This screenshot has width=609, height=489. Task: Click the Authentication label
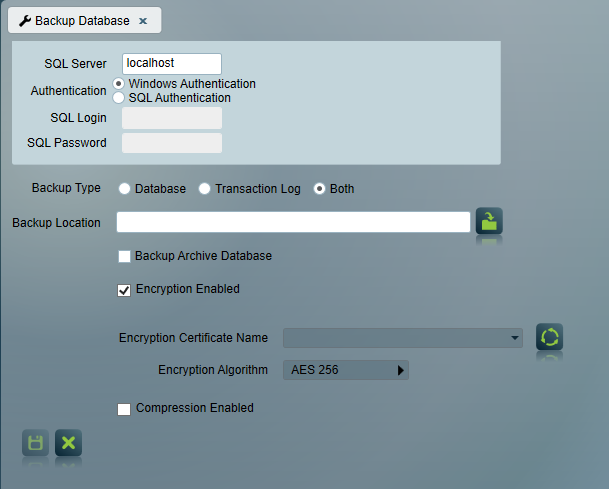68,90
